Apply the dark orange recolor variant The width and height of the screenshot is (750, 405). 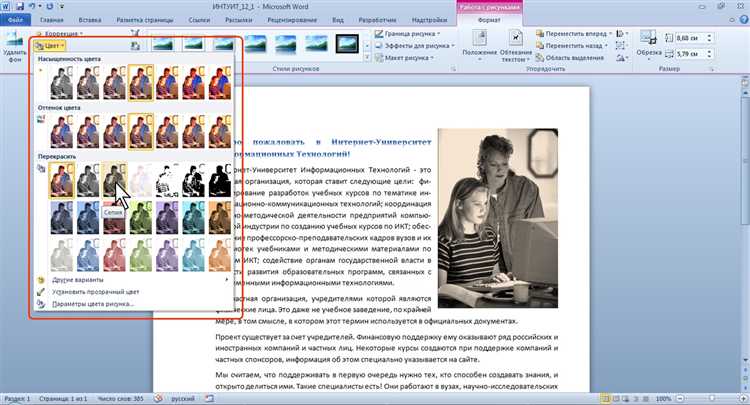(x=220, y=217)
